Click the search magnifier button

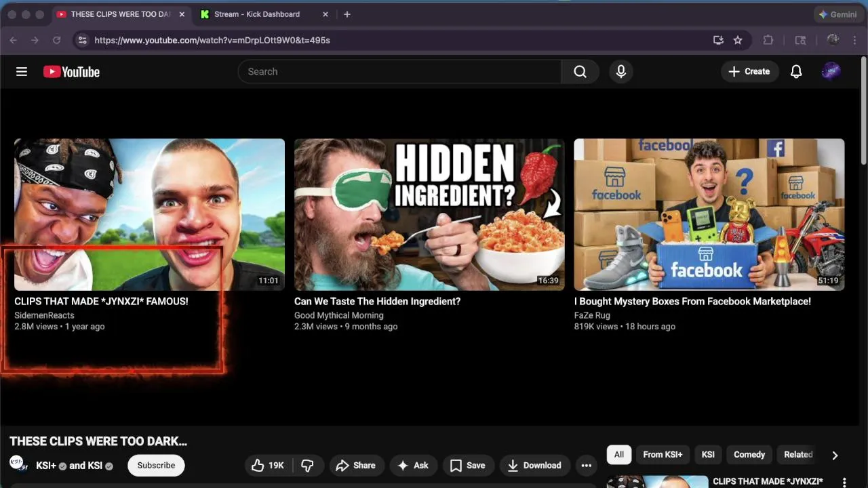pyautogui.click(x=580, y=71)
